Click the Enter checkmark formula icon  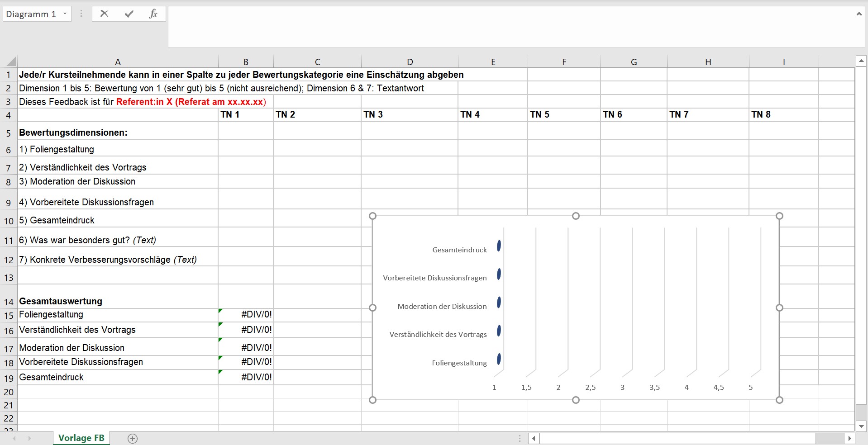point(129,14)
